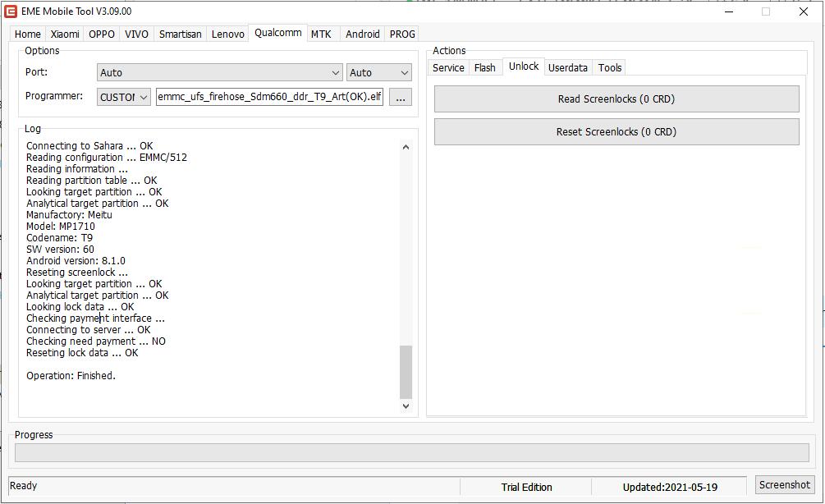
Task: Click the 'Codename: T9' log line
Action: pyautogui.click(x=59, y=238)
